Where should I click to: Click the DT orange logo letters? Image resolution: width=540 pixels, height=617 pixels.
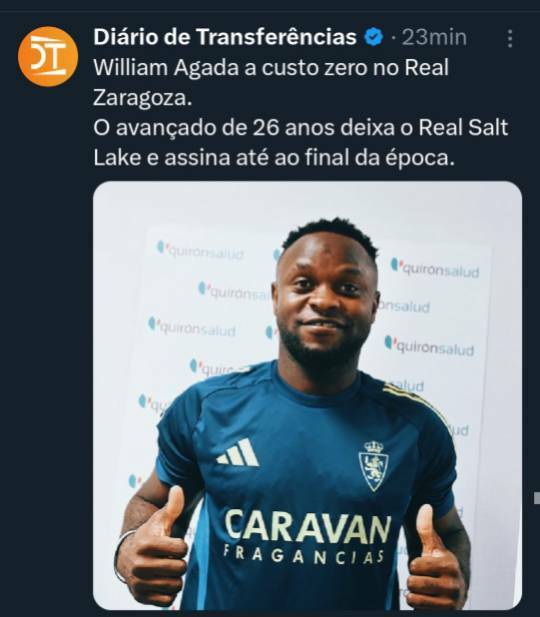48,56
